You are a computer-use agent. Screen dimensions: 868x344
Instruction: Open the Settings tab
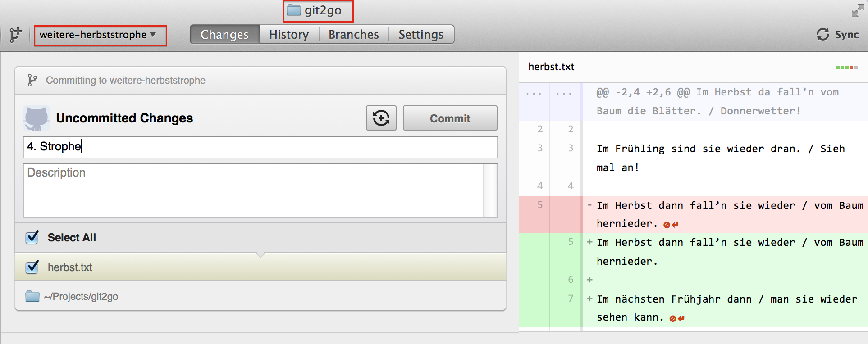tap(421, 35)
